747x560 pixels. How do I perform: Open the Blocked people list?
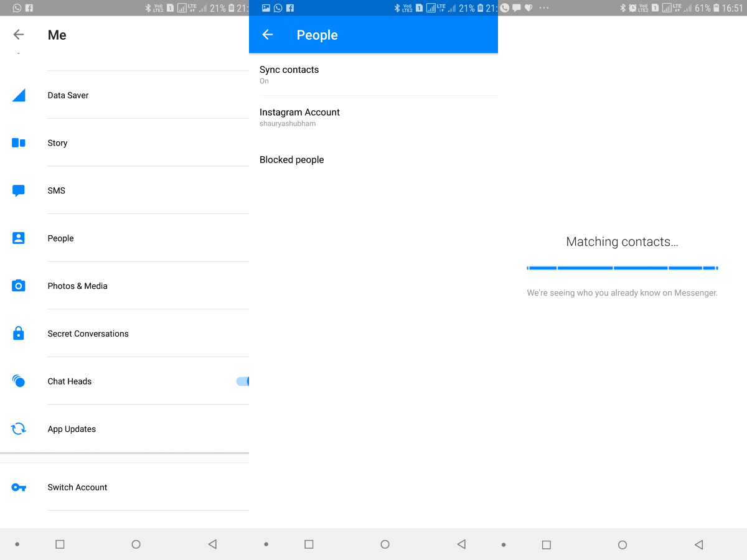(x=291, y=159)
